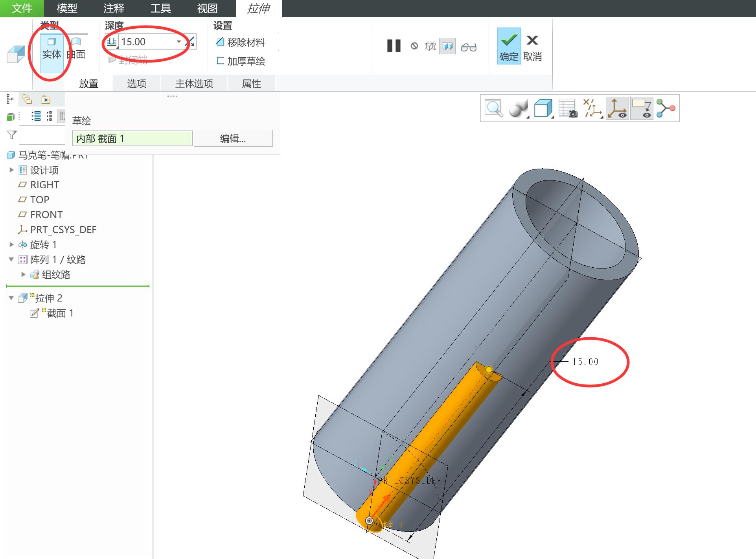This screenshot has height=559, width=756.
Task: Confirm the extrude with 确定
Action: click(509, 46)
